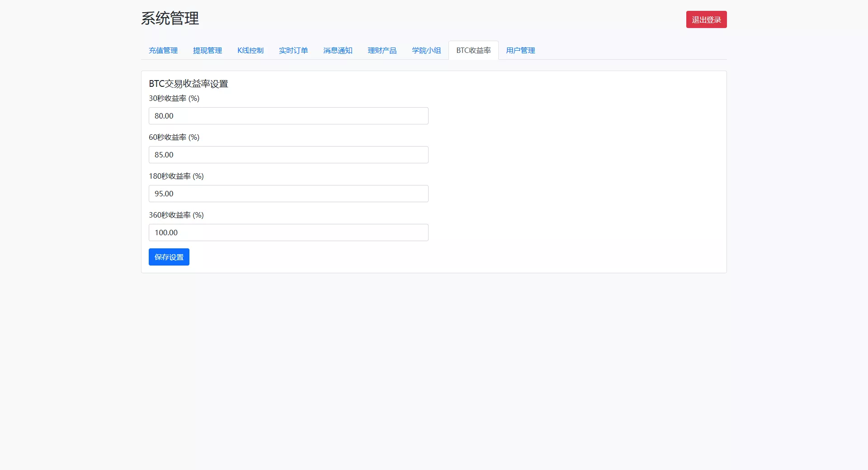
Task: Click the 60秒收益率 field showing 85.00
Action: tap(288, 155)
